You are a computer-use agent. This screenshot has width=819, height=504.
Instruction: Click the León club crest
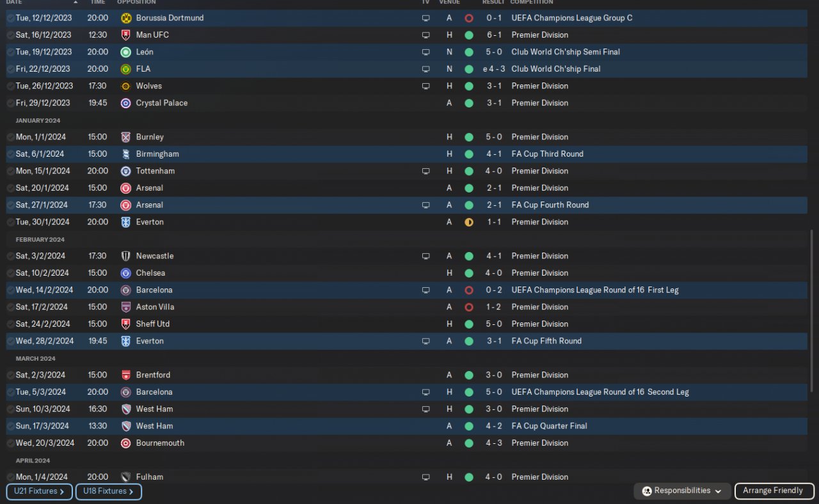[125, 52]
